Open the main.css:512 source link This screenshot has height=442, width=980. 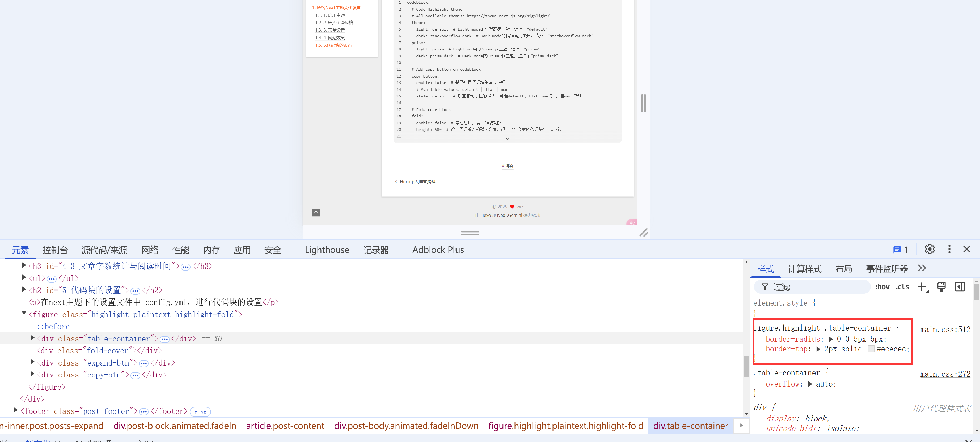pyautogui.click(x=945, y=329)
